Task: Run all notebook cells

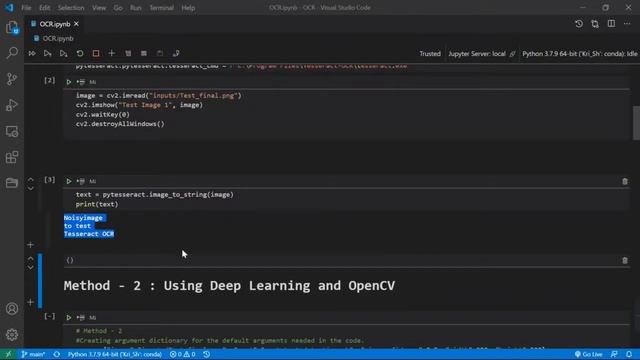Action: point(32,53)
